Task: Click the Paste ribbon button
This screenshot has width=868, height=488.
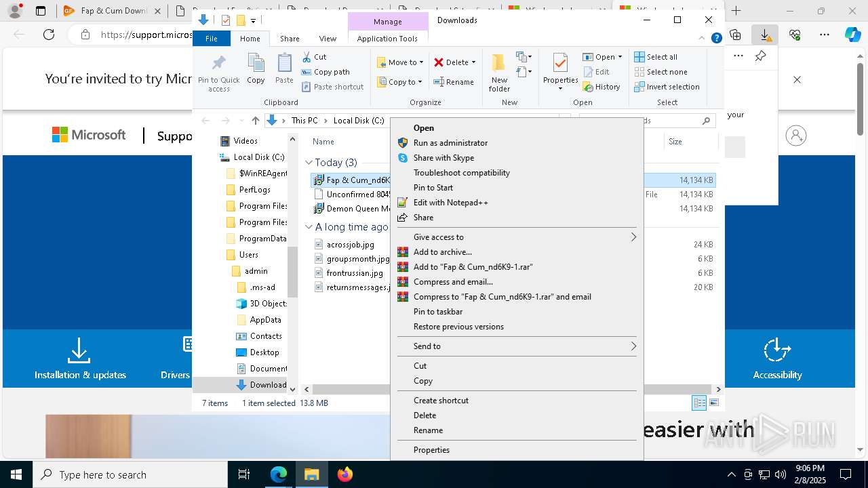Action: (x=284, y=69)
